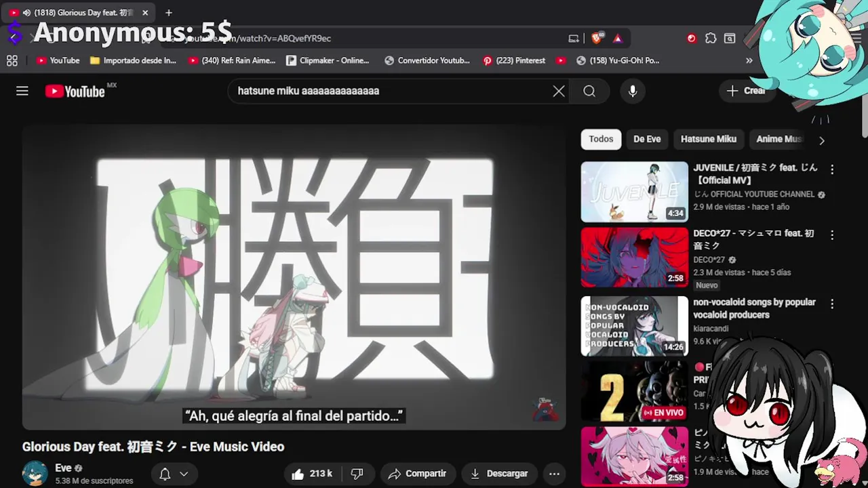Click the channel watermark in video corner
Screen dimensions: 868x488
click(545, 409)
